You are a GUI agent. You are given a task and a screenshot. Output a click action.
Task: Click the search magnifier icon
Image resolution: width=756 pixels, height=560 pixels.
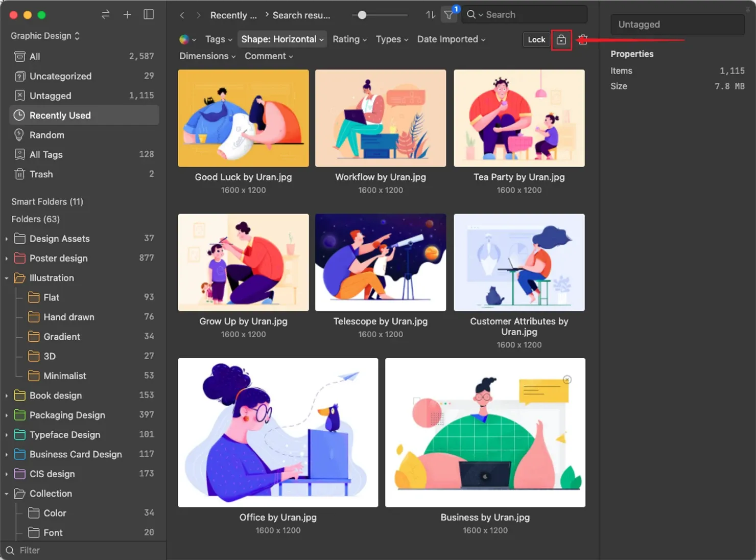471,14
